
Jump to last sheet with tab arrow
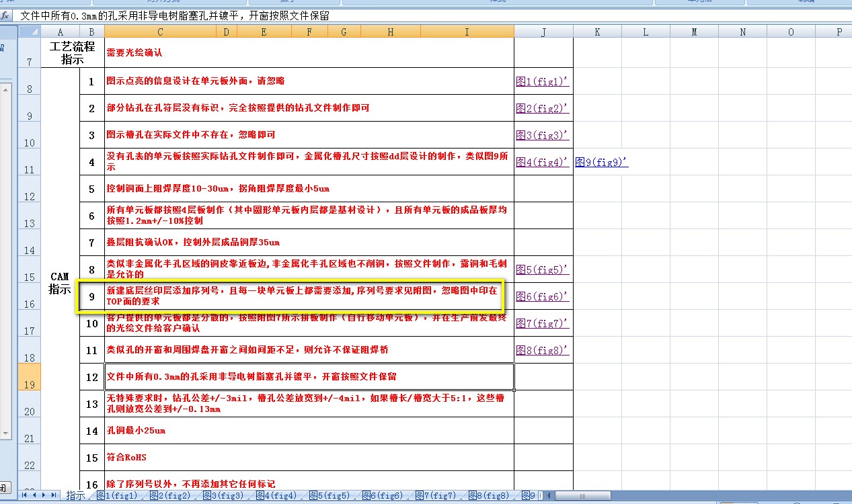click(54, 495)
